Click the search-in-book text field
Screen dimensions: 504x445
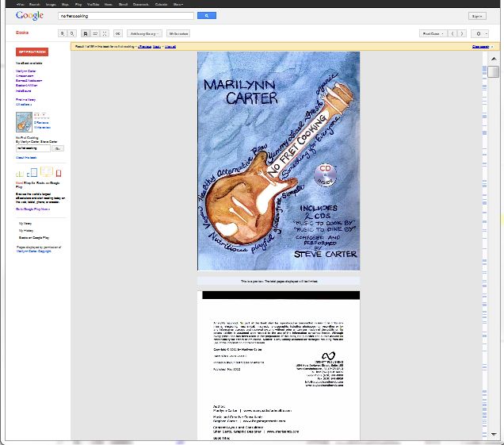pos(32,148)
